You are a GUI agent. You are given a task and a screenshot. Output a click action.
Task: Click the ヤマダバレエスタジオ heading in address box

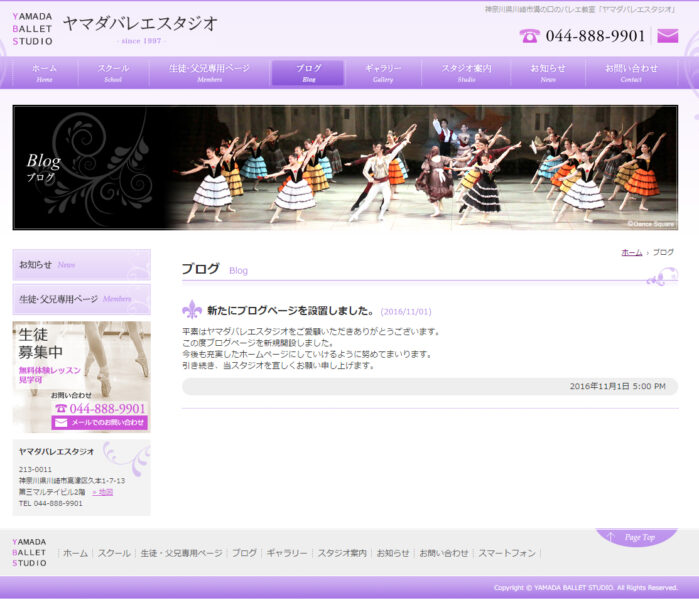[x=56, y=452]
